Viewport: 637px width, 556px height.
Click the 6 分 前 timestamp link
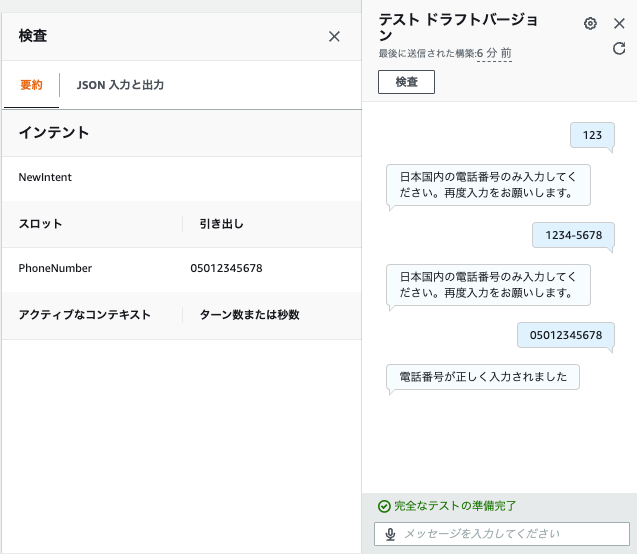(494, 53)
